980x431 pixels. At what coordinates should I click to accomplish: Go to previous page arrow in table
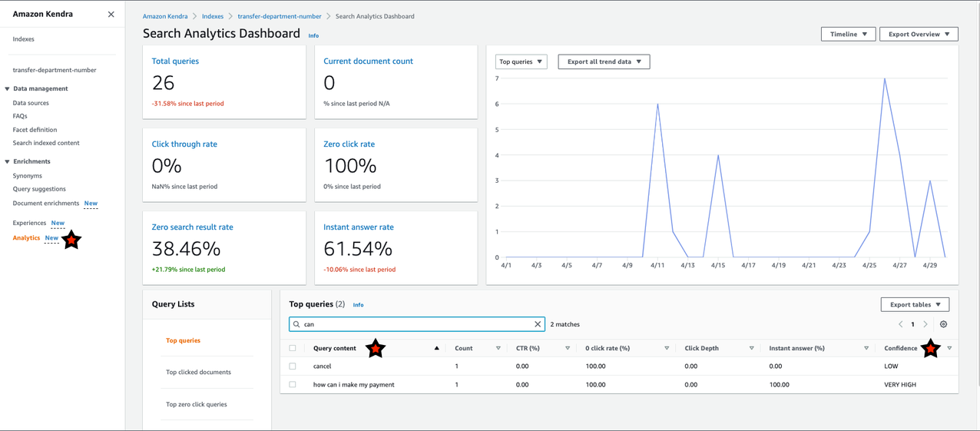[901, 324]
